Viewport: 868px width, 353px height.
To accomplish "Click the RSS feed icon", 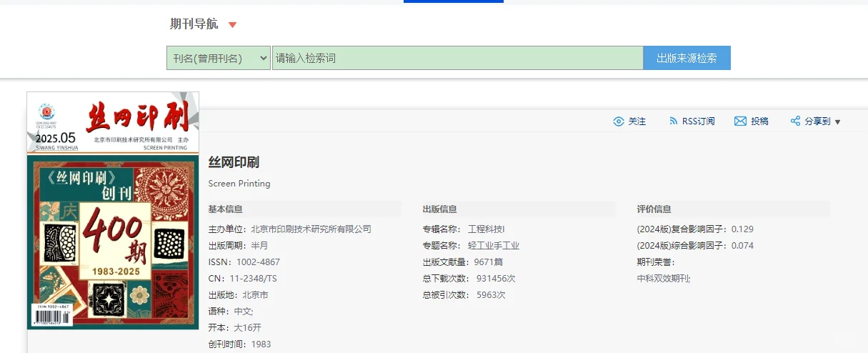I will pos(673,121).
